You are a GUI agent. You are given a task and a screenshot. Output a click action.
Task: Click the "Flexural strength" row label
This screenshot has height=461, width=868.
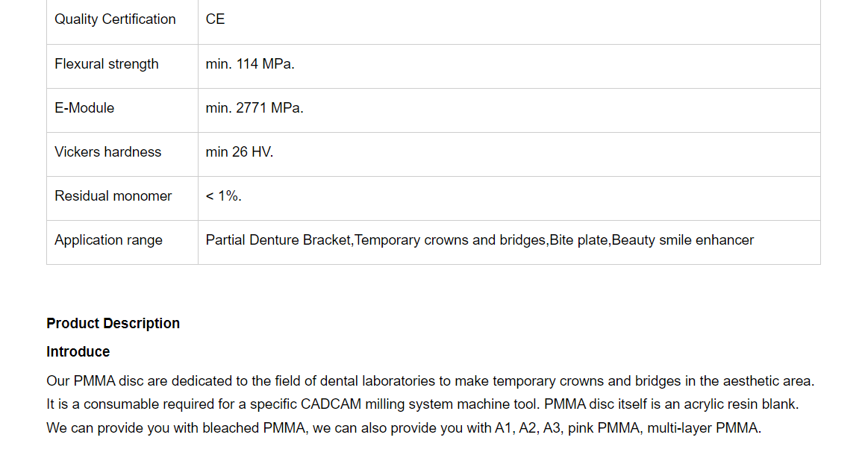click(107, 64)
